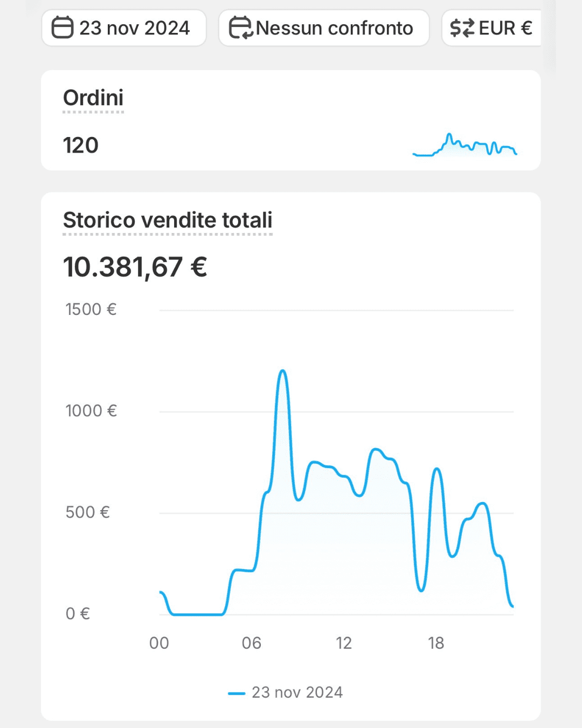The image size is (582, 728).
Task: Click the 00 hour axis label
Action: (x=159, y=643)
